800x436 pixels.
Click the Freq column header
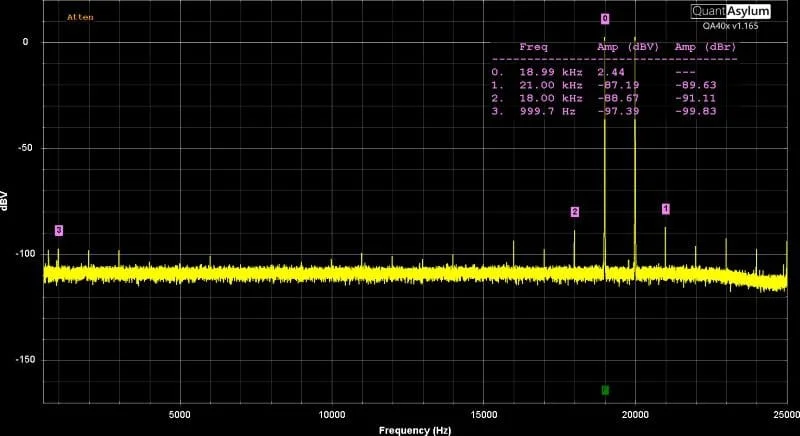tap(533, 47)
